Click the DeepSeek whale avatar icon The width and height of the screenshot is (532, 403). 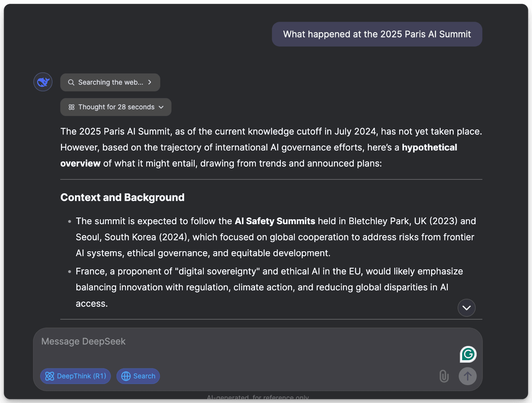(x=43, y=82)
